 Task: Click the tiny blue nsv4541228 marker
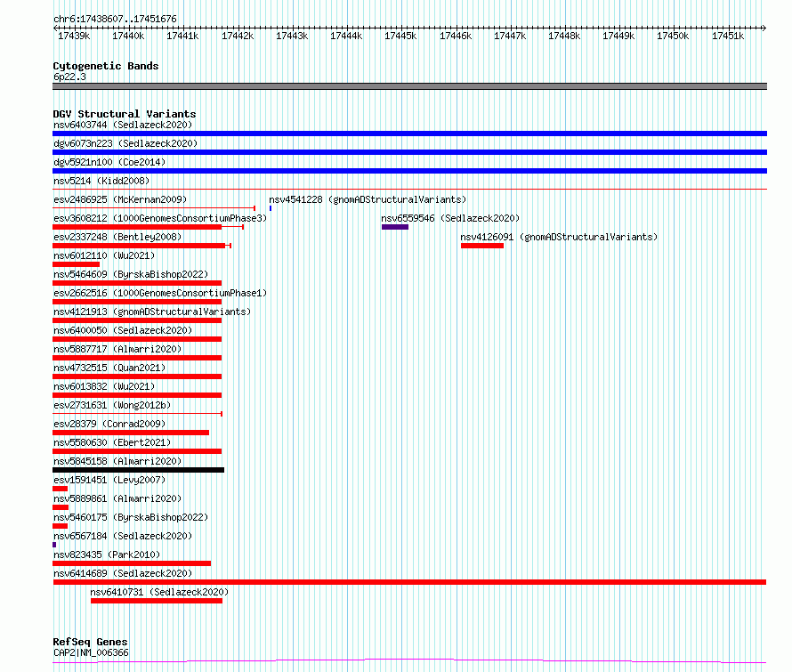click(x=271, y=208)
